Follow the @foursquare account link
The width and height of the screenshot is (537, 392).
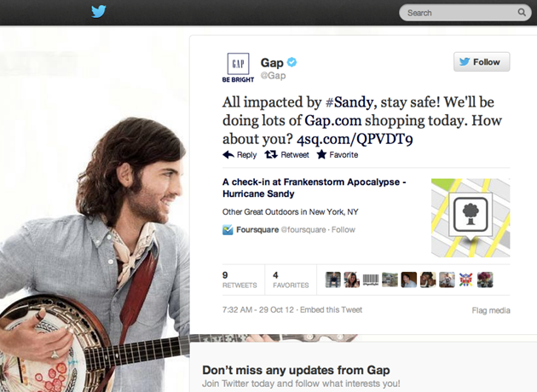344,230
